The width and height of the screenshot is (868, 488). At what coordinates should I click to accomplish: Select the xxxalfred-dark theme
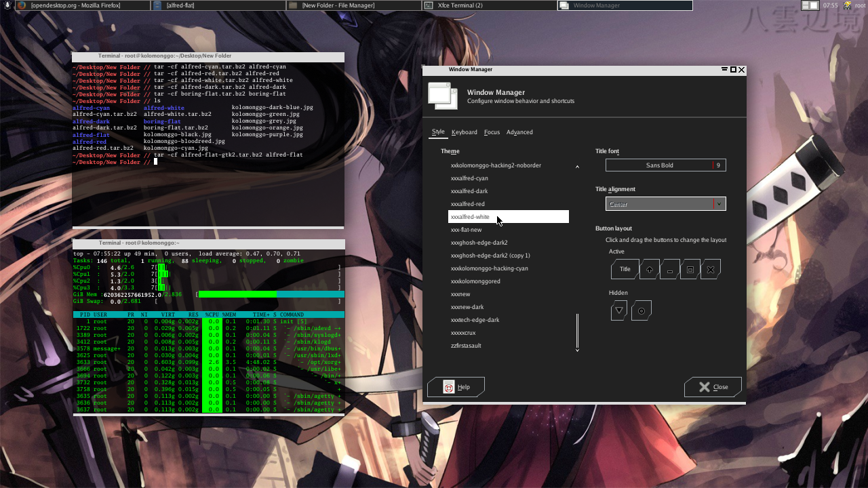coord(509,191)
